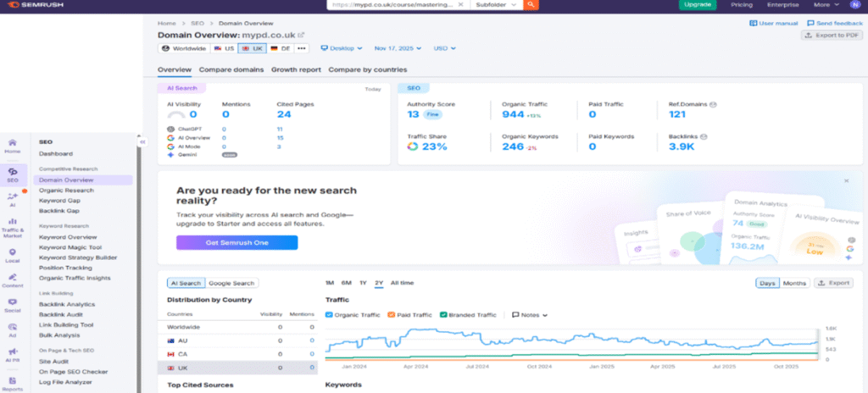Image resolution: width=868 pixels, height=393 pixels.
Task: Open the user avatar N menu
Action: coord(854,4)
